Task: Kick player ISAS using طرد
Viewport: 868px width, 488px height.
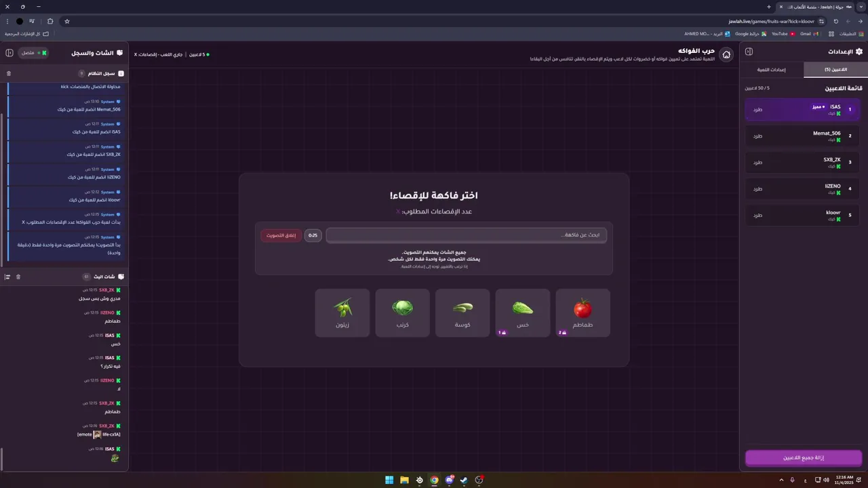Action: pyautogui.click(x=758, y=110)
